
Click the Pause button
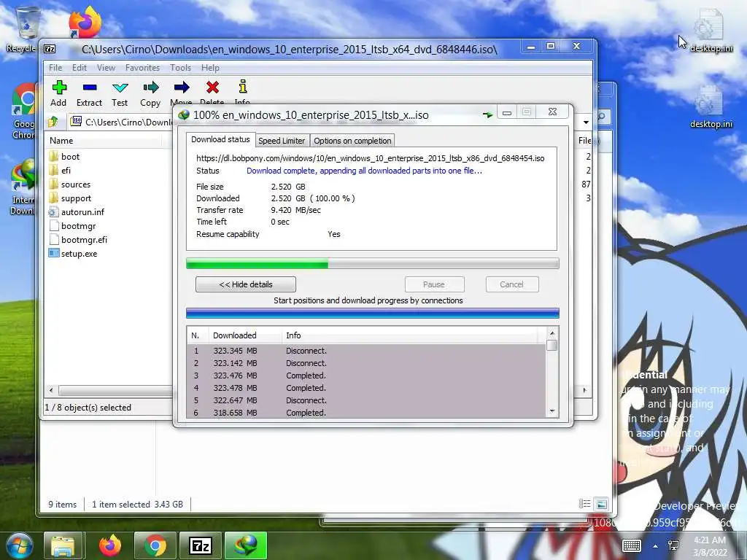tap(434, 284)
